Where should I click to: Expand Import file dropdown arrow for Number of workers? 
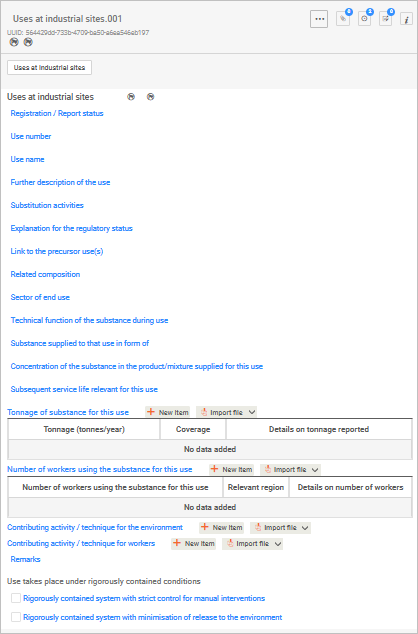[x=315, y=469]
